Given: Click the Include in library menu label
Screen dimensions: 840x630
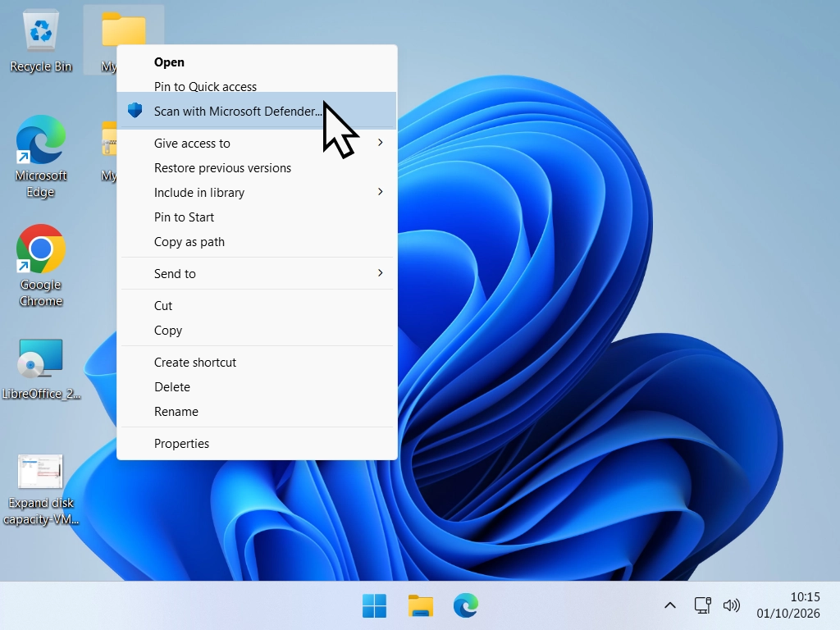Looking at the screenshot, I should pyautogui.click(x=199, y=193).
